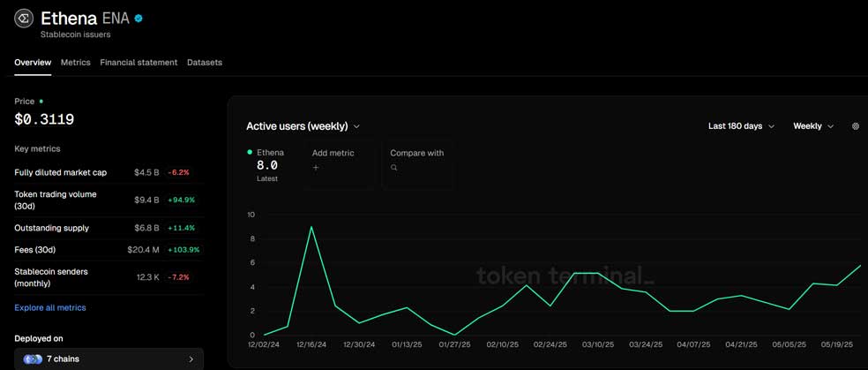This screenshot has width=868, height=370.
Task: Open the Weekly interval dropdown
Action: 813,126
